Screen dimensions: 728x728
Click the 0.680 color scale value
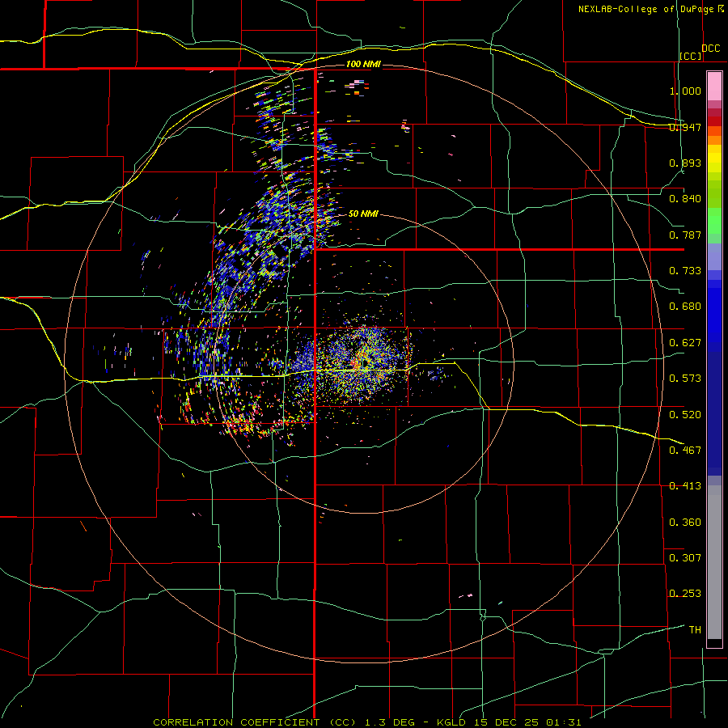click(685, 307)
